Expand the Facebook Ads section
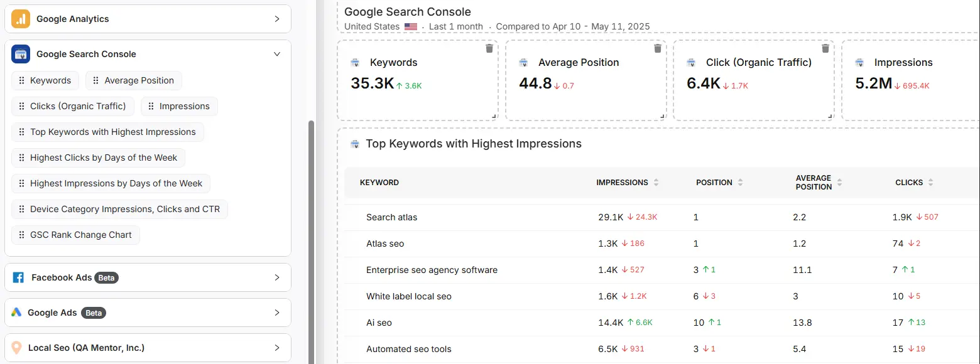Image resolution: width=980 pixels, height=364 pixels. (277, 277)
